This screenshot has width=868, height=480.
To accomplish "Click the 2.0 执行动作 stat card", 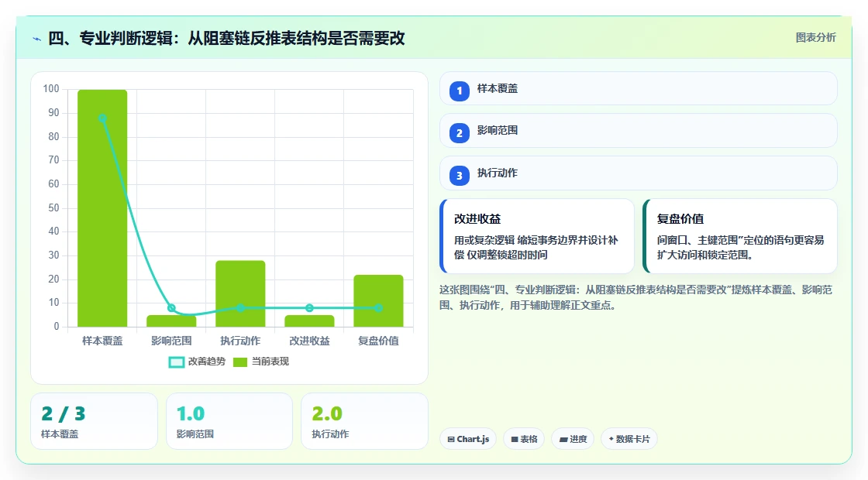I will pos(364,421).
